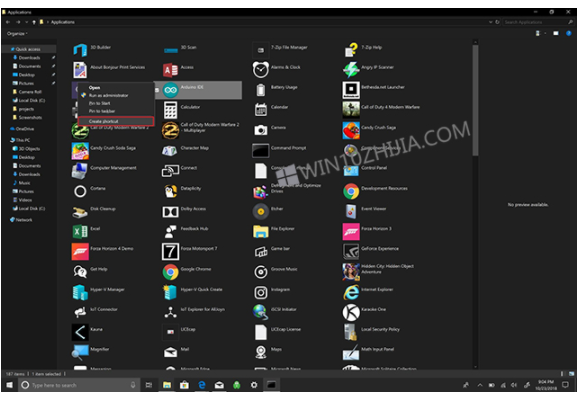578x399 pixels.
Task: Select the Bethesda.net Launcher icon
Action: pyautogui.click(x=351, y=90)
